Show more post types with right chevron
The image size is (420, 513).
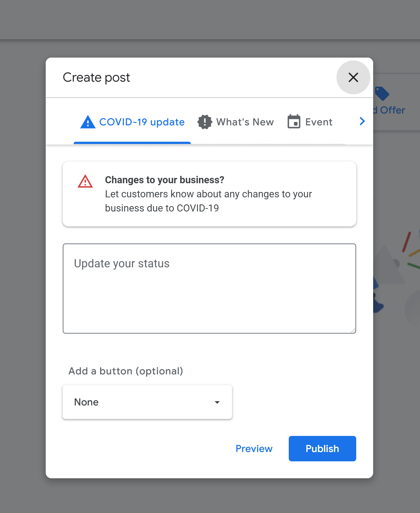pos(362,121)
